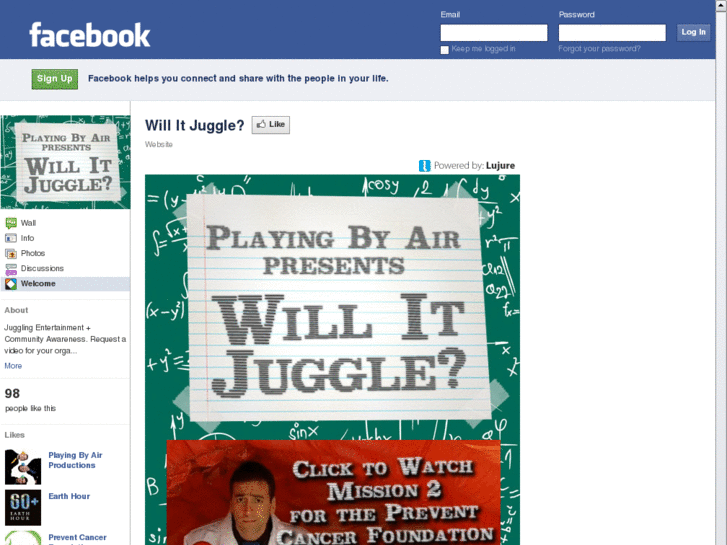Click the green Sign Up button

coord(55,79)
